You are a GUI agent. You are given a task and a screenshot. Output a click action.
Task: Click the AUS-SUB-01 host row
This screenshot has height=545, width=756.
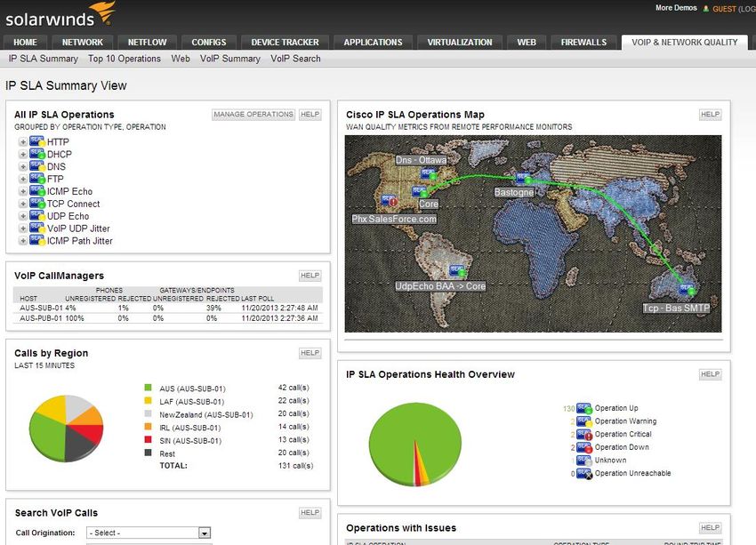pyautogui.click(x=168, y=308)
